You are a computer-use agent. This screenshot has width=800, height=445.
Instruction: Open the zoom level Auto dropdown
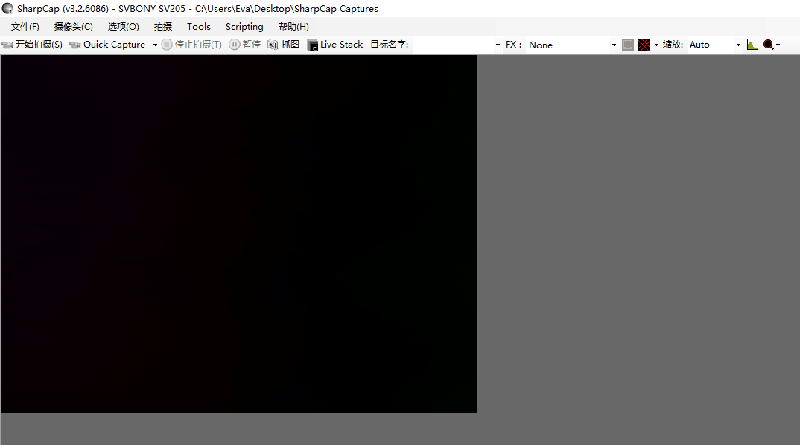pos(714,45)
